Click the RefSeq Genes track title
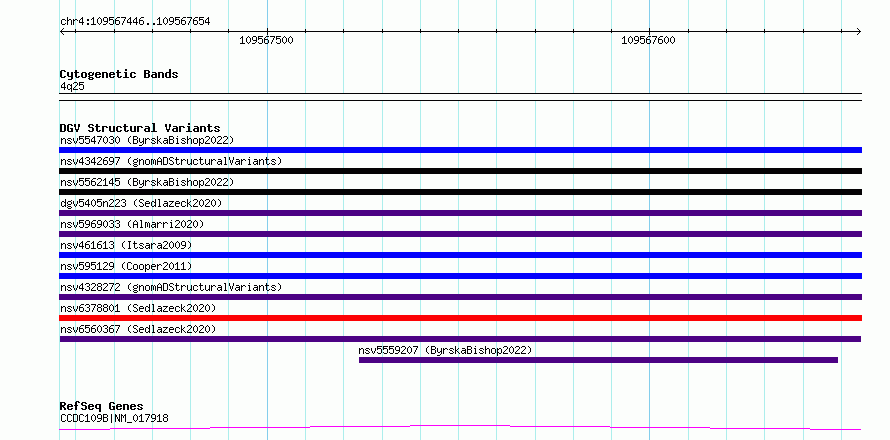The height and width of the screenshot is (440, 890). tap(101, 406)
